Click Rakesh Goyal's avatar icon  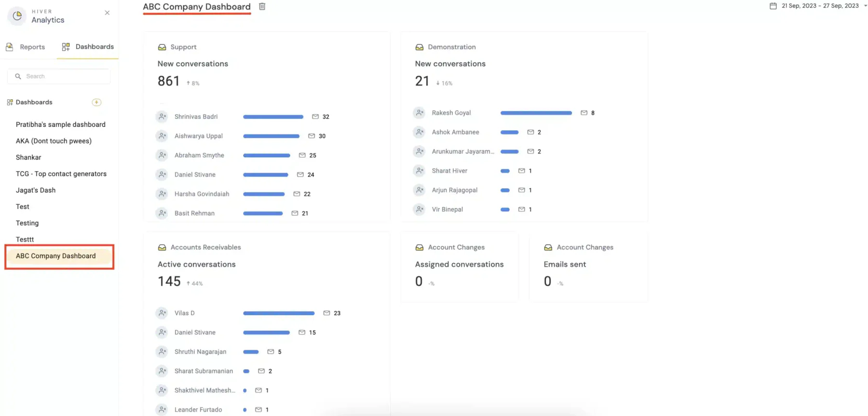(x=420, y=113)
